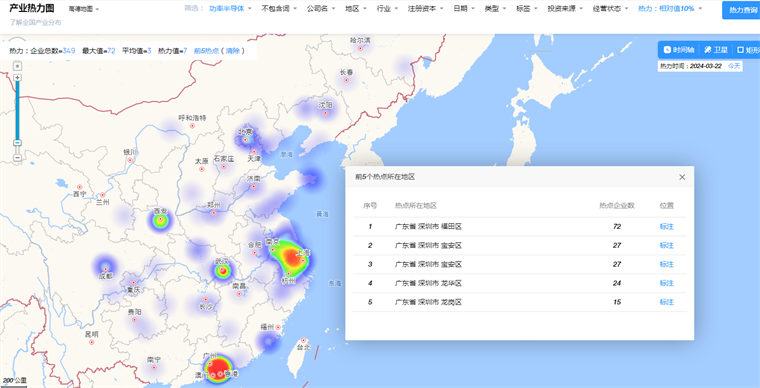
Task: Click 标注 in row number 2
Action: pos(666,245)
